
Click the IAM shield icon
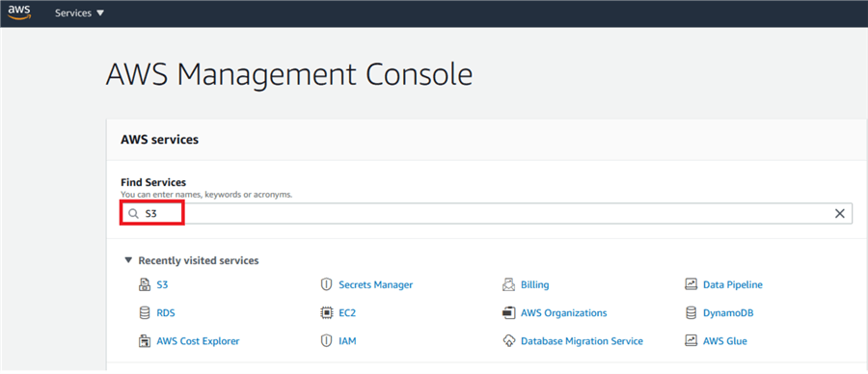(x=326, y=341)
